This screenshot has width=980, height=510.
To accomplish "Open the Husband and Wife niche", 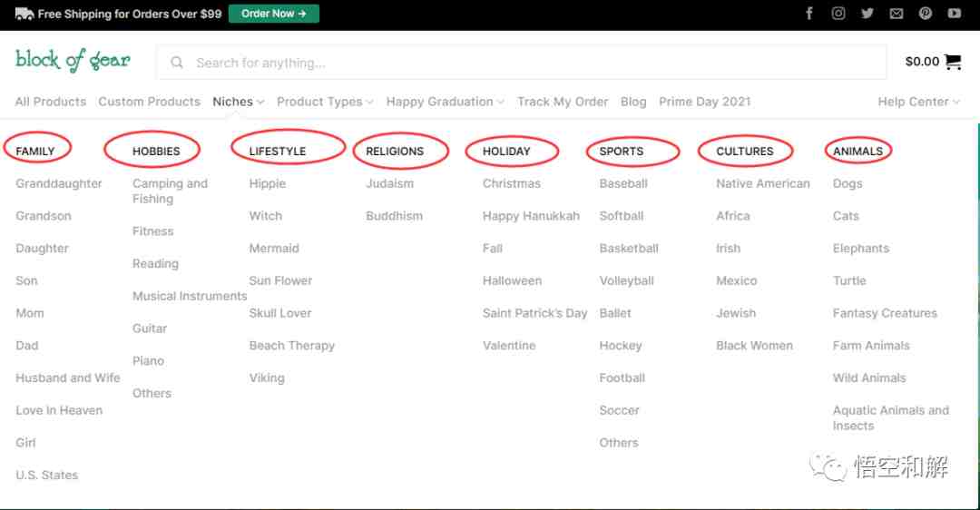I will (x=67, y=378).
